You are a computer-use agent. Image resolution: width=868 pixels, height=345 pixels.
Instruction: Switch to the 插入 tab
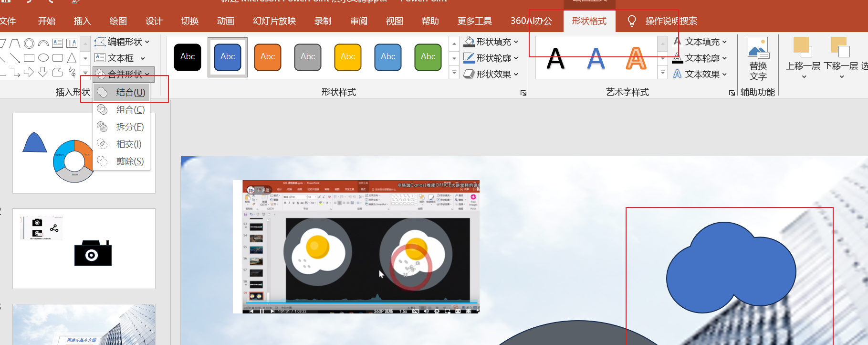[82, 21]
